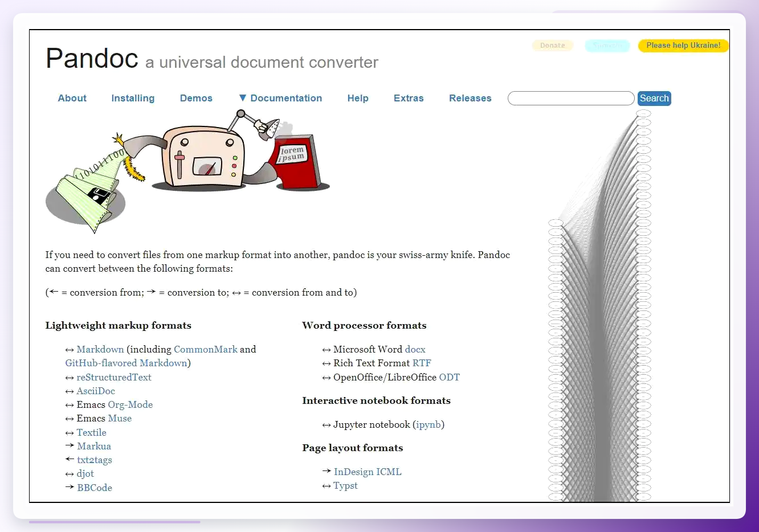Click the Donate button

tap(553, 46)
